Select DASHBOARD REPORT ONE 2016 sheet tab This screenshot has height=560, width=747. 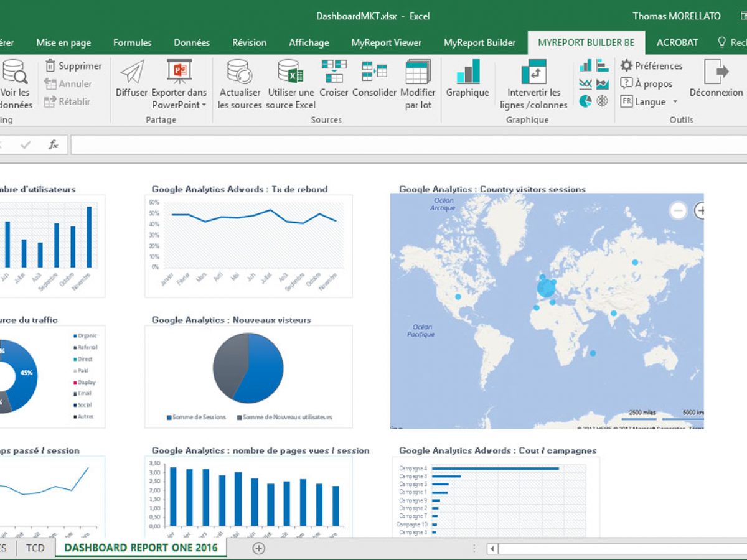141,548
